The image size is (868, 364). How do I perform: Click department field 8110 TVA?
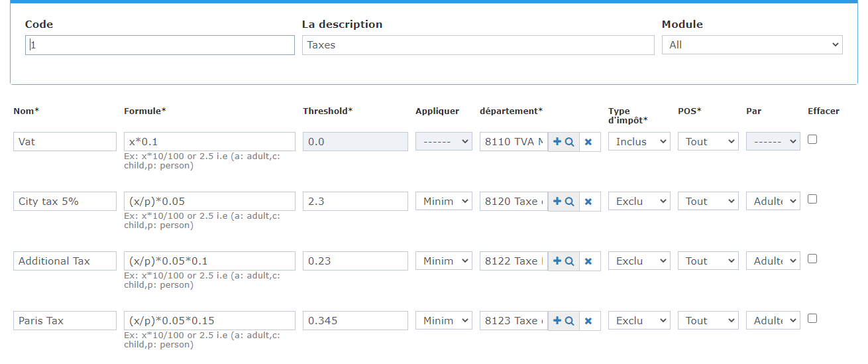[514, 142]
